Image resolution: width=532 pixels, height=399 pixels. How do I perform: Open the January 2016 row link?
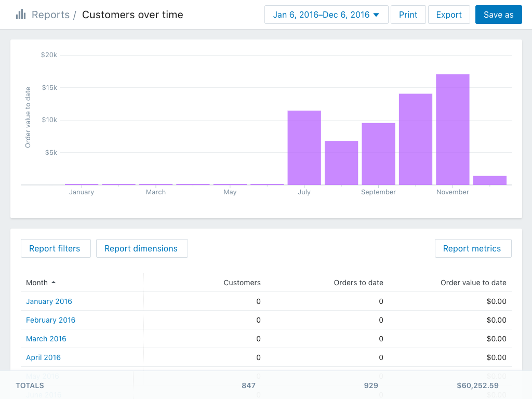click(49, 301)
